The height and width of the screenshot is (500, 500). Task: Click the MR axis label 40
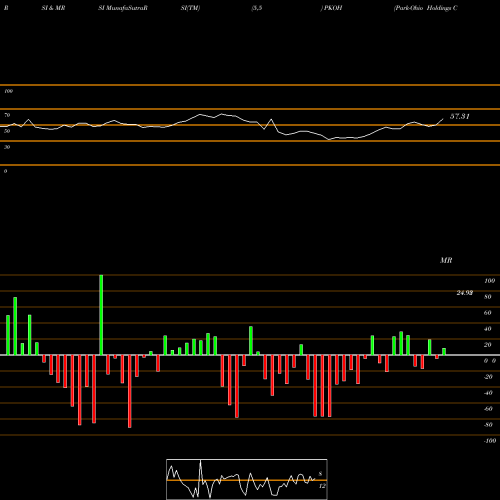(488, 329)
